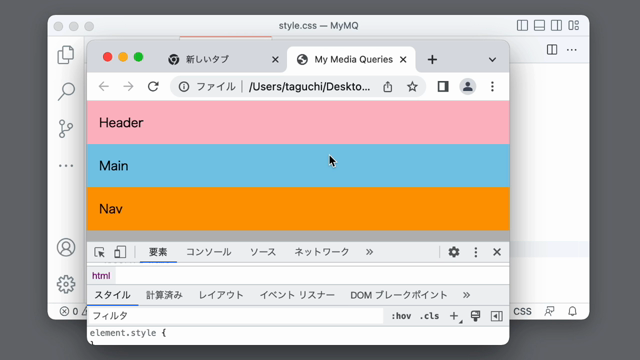Toggle VS Code primary sidebar layout icon
The height and width of the screenshot is (360, 640).
(x=522, y=26)
